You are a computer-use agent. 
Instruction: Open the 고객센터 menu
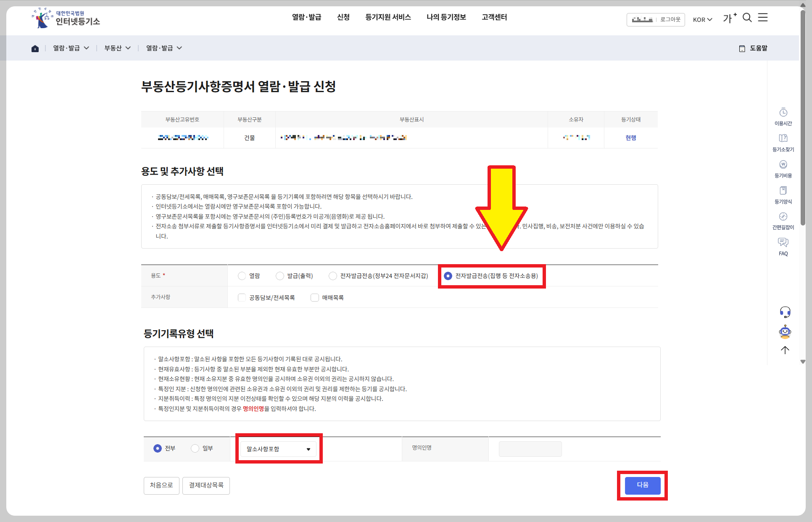494,17
